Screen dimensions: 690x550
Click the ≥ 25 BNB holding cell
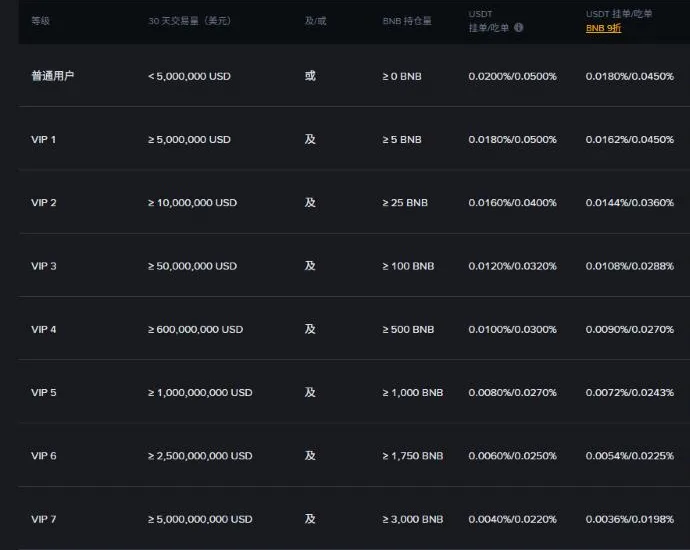(405, 203)
